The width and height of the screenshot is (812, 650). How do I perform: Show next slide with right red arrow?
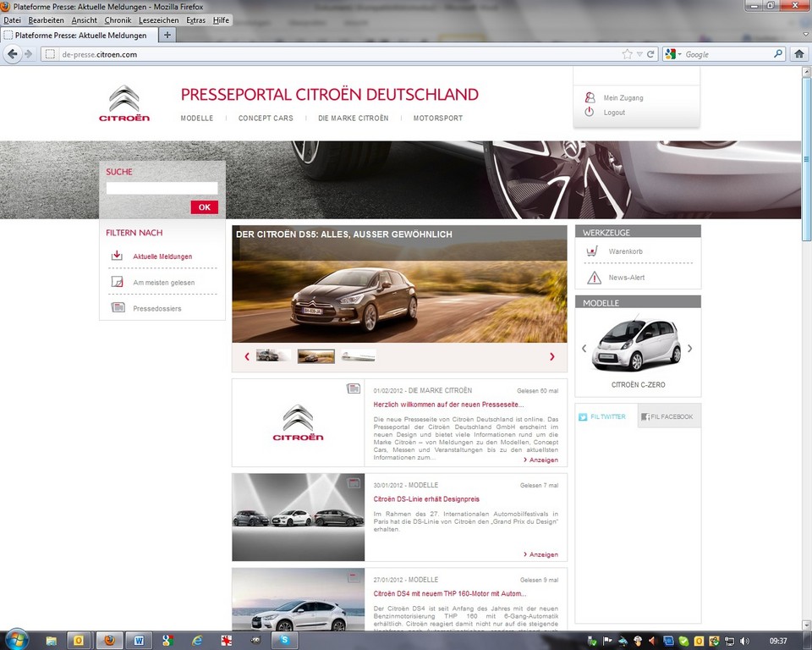(552, 356)
